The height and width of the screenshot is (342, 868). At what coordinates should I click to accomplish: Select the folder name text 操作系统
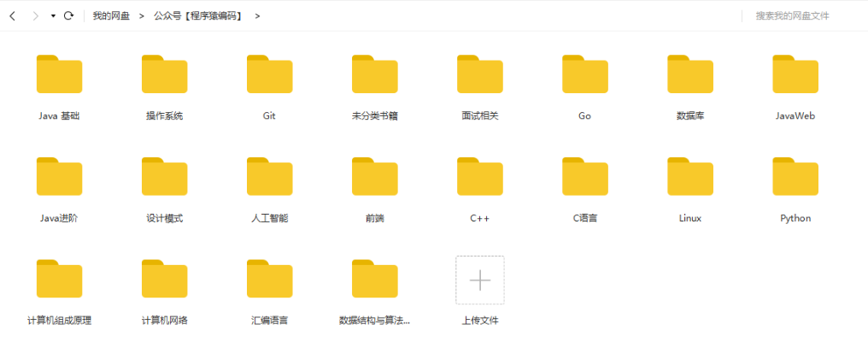[x=164, y=115]
